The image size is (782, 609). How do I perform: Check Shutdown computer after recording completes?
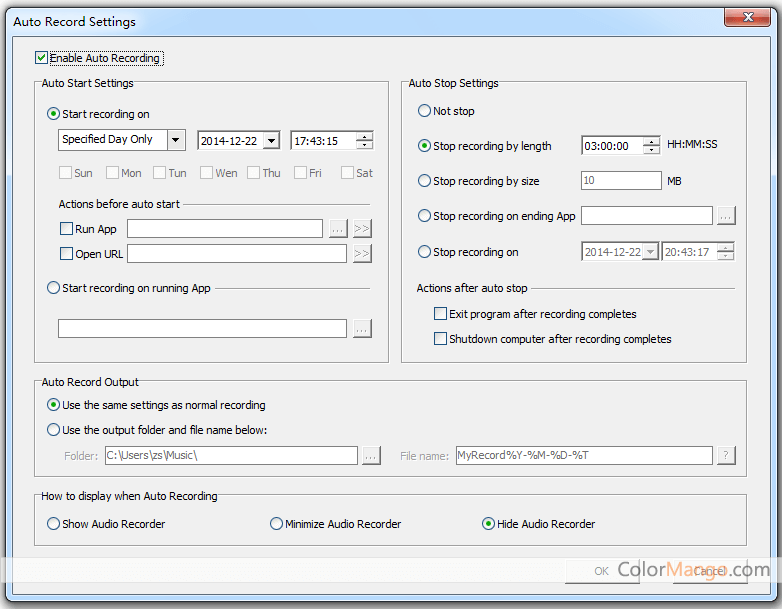tap(440, 339)
